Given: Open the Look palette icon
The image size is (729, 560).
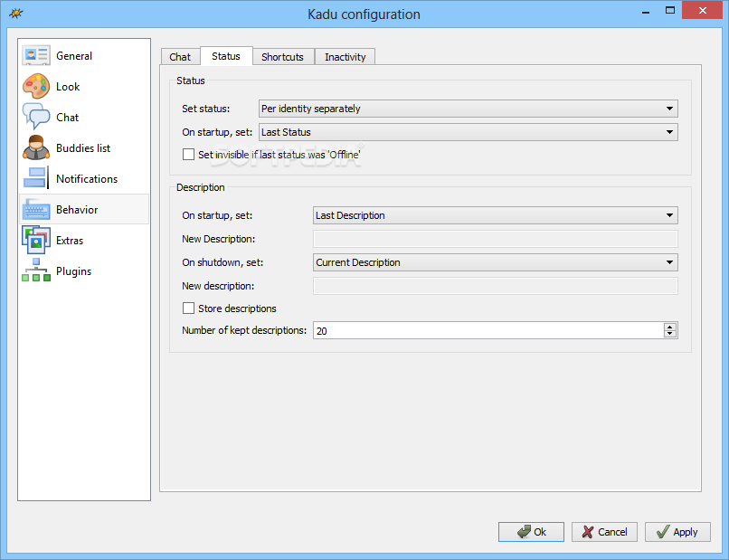Looking at the screenshot, I should (36, 87).
